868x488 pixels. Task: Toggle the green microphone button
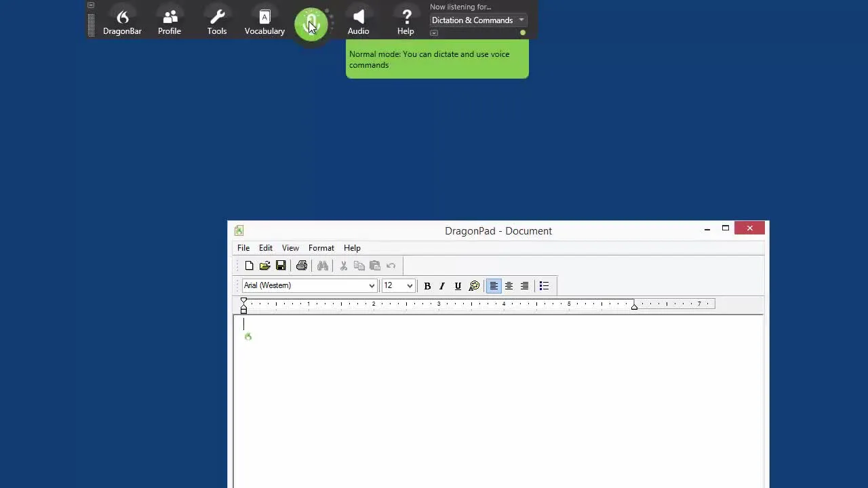tap(311, 24)
